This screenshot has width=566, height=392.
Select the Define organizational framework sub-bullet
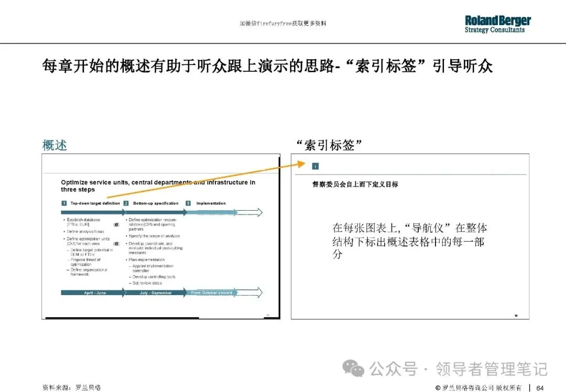pos(87,272)
